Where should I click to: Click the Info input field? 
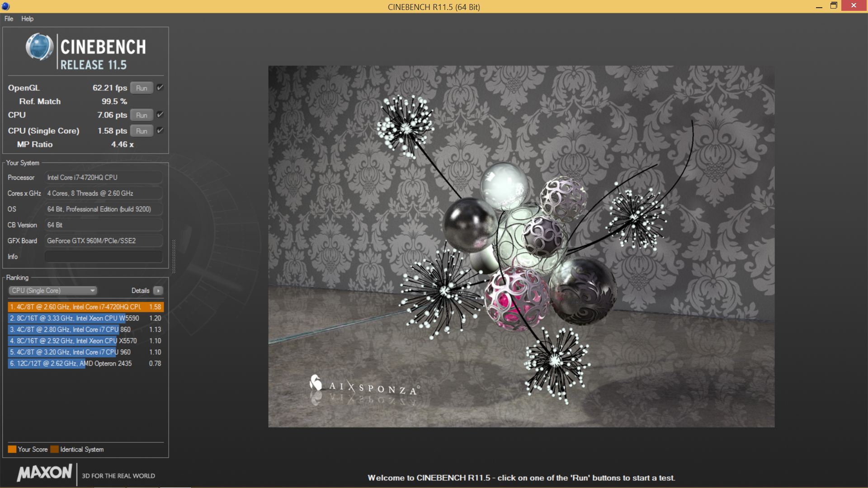click(x=104, y=257)
